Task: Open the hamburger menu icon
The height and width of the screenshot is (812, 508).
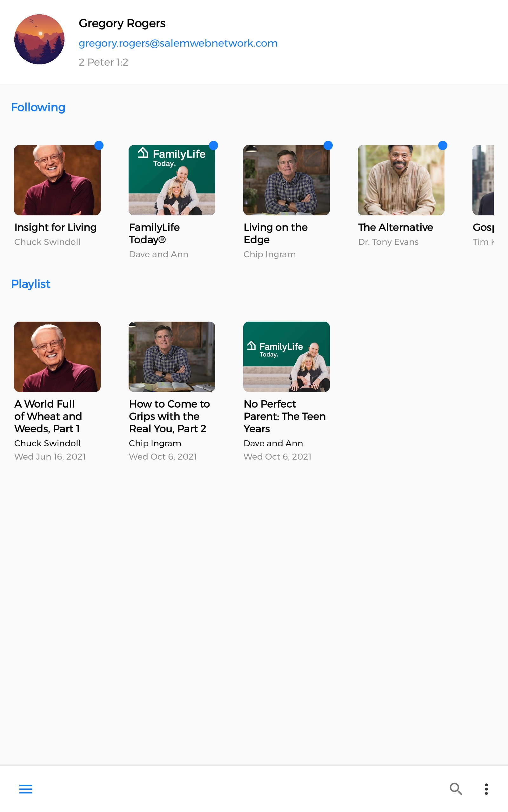Action: coord(25,789)
